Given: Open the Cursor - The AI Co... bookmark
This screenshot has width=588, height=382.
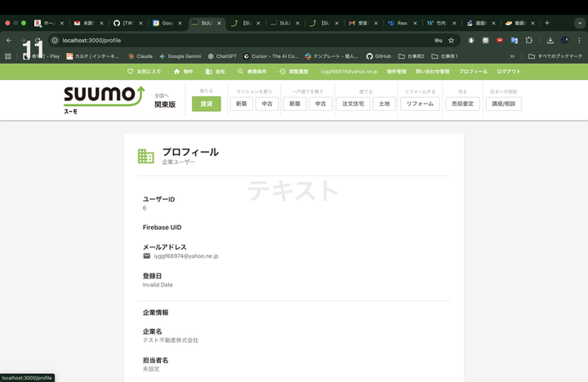Looking at the screenshot, I should click(x=270, y=56).
